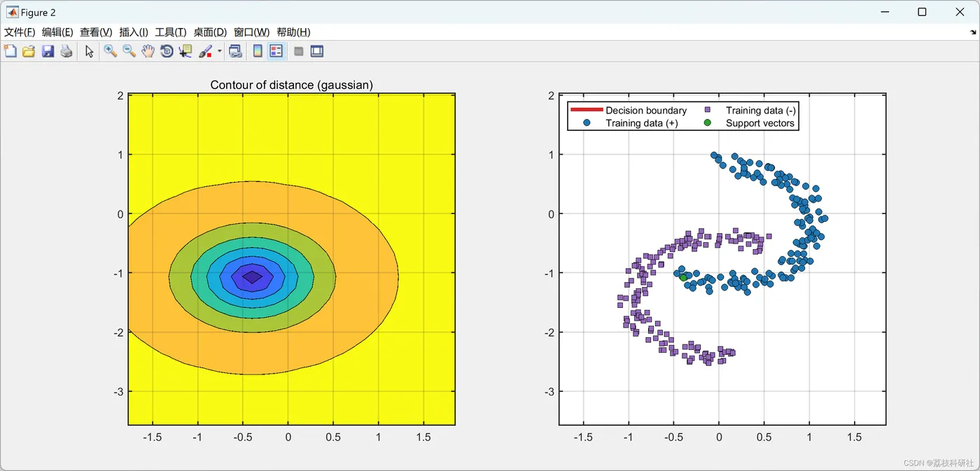
Task: Activate the Pan hand tool
Action: click(x=148, y=51)
